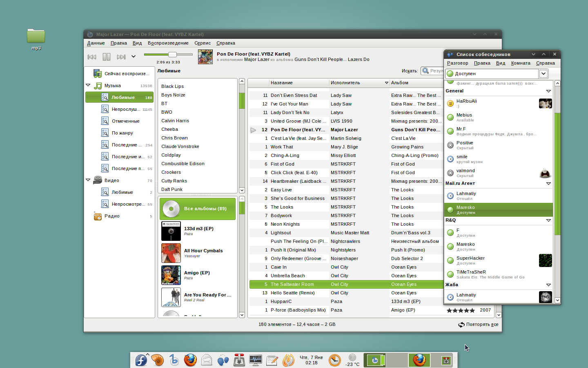Image resolution: width=588 pixels, height=368 pixels.
Task: Open the text editor notepad icon
Action: [272, 360]
